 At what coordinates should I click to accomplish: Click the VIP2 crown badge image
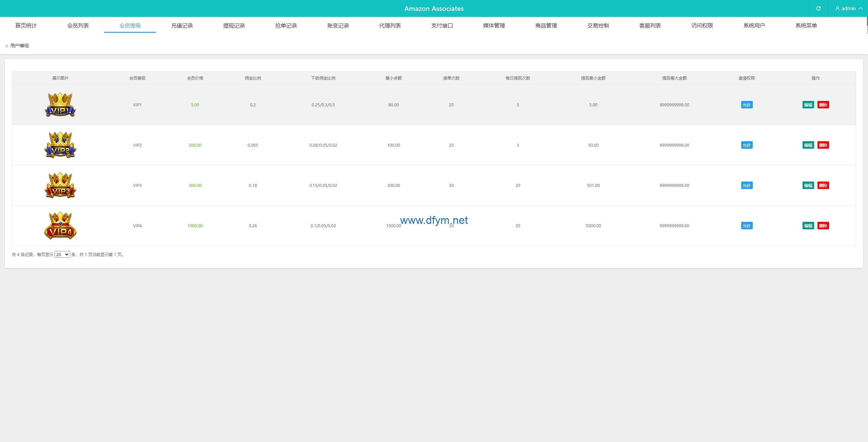point(60,145)
